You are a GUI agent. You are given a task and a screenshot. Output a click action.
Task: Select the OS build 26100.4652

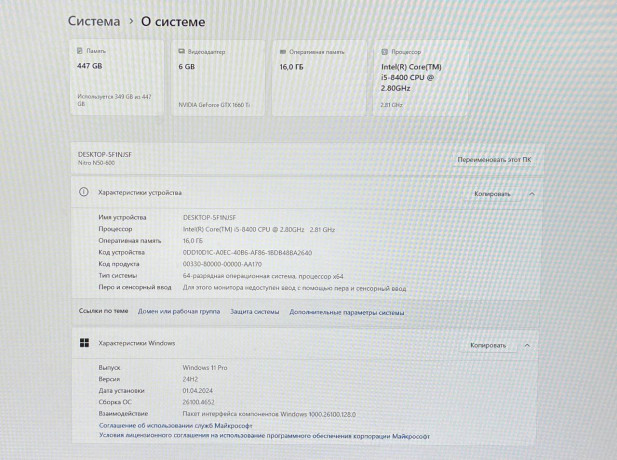[x=198, y=402]
